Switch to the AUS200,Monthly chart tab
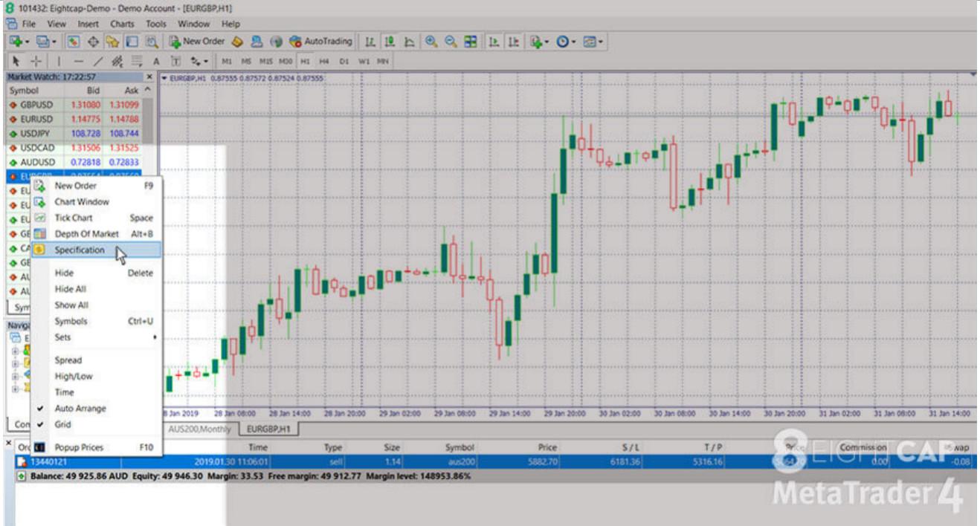The image size is (980, 526). pyautogui.click(x=199, y=429)
